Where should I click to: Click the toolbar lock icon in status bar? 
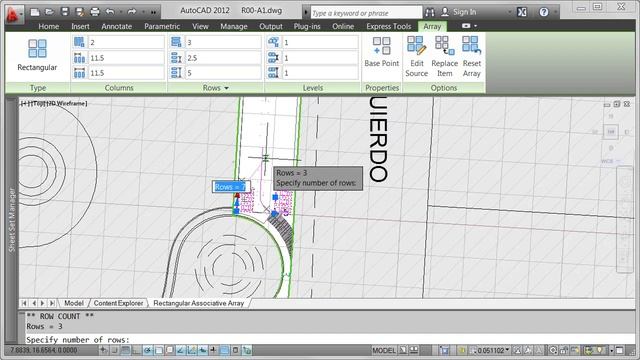(x=564, y=350)
